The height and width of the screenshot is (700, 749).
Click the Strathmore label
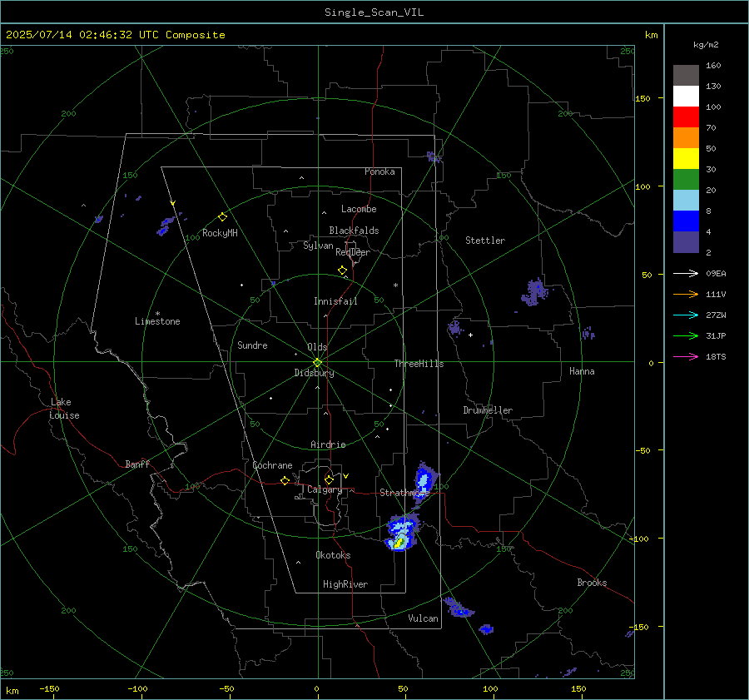tap(404, 493)
